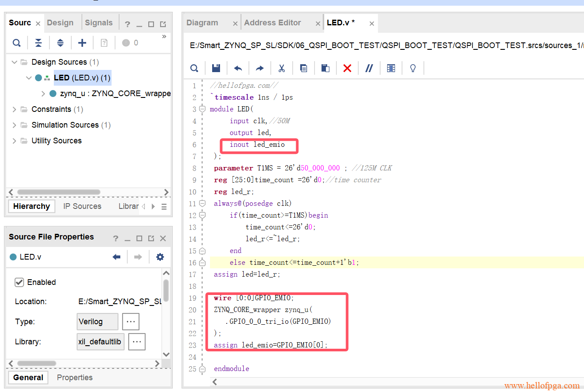
Task: Click the Add Sources plus icon
Action: (x=82, y=43)
